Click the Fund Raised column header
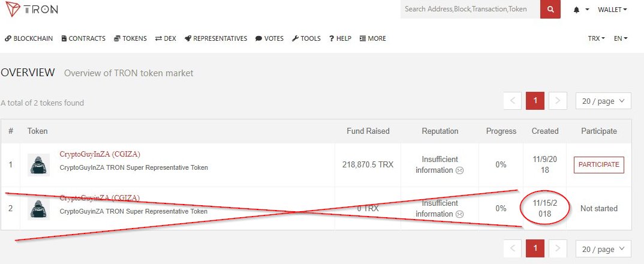 (x=368, y=131)
